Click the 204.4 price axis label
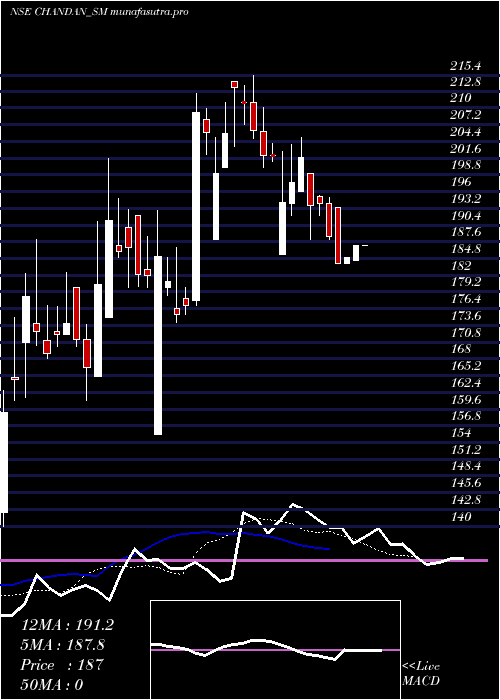 click(x=466, y=132)
